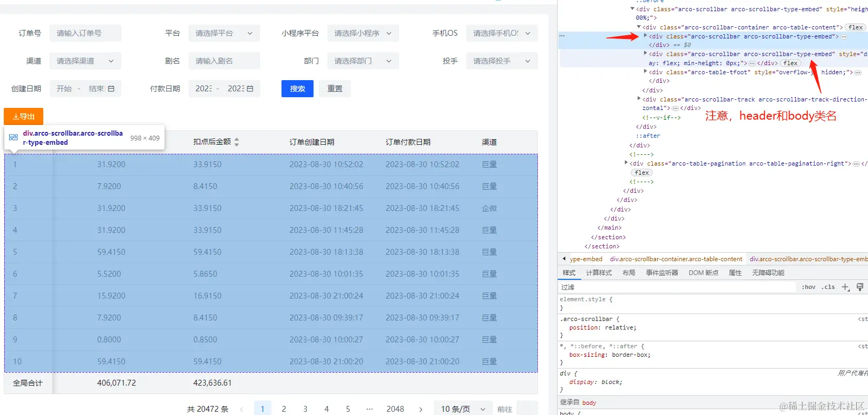Viewport: 868px width, 415px height.
Task: Focus the 剧名 input field
Action: pyautogui.click(x=224, y=61)
